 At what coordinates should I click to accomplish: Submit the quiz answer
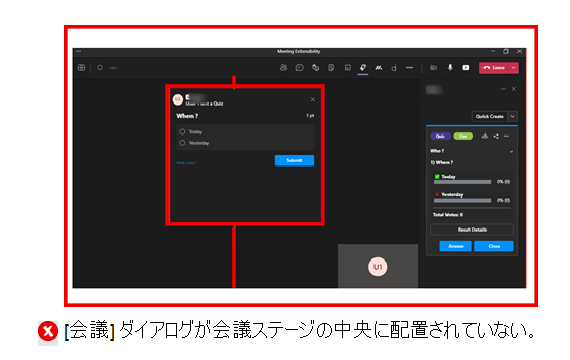pyautogui.click(x=294, y=160)
